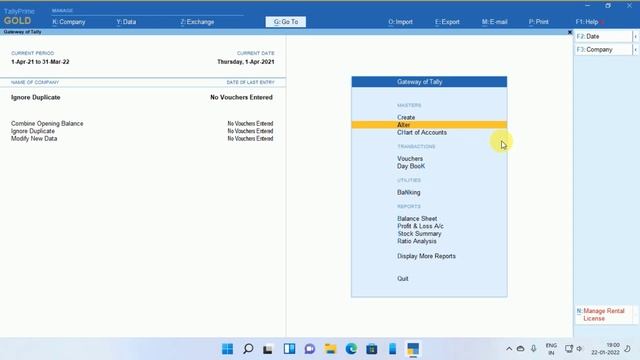Select Display More Reports
Viewport: 640px width, 360px height.
coord(426,256)
